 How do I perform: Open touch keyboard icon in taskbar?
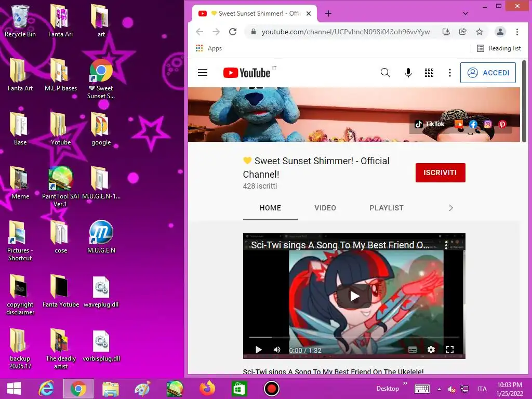tap(422, 389)
